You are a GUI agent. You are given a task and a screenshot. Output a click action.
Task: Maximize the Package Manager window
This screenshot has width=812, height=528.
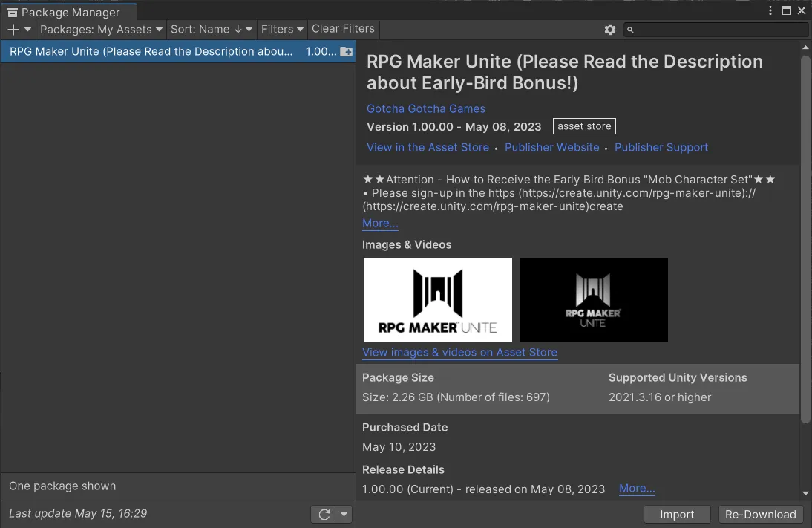[x=787, y=11]
